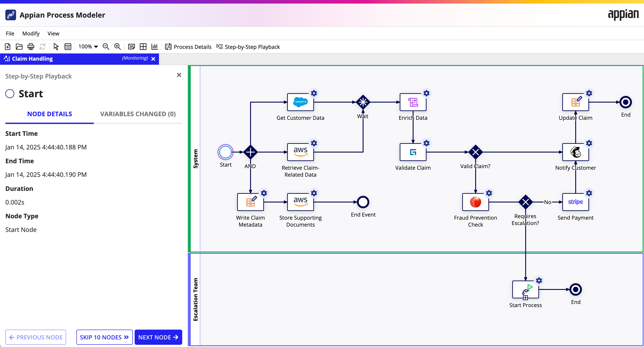Click the System swimlane label
This screenshot has height=347, width=644.
point(196,159)
